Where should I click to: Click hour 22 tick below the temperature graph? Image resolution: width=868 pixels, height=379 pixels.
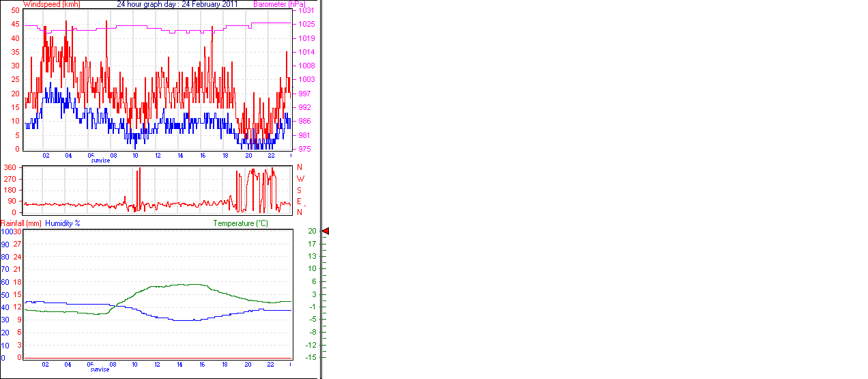(x=270, y=365)
